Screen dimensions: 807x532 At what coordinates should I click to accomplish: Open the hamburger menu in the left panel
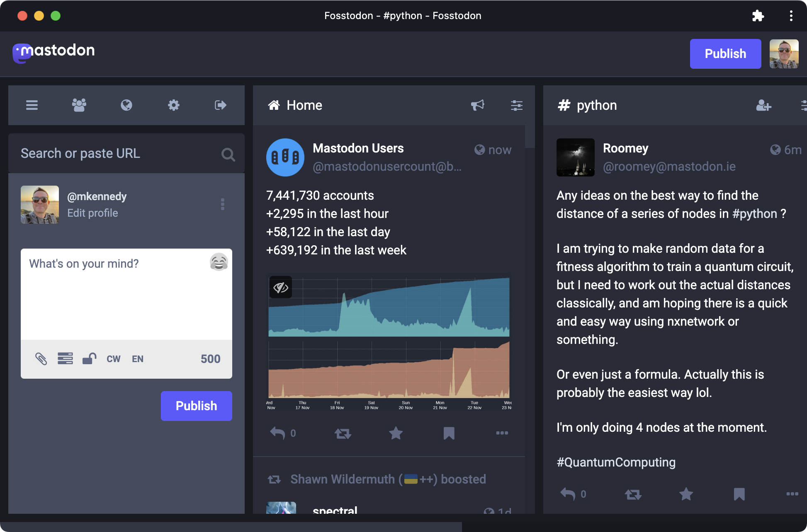click(x=32, y=105)
